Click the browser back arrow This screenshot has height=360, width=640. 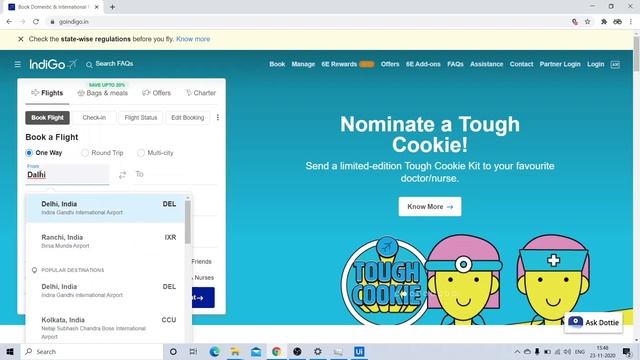point(9,22)
